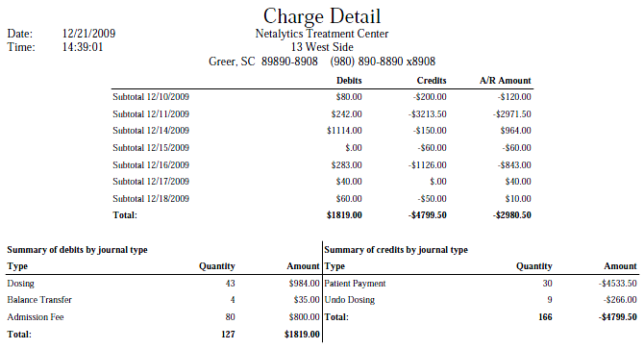
Task: Click the Undo Dosing credit row
Action: [481, 300]
